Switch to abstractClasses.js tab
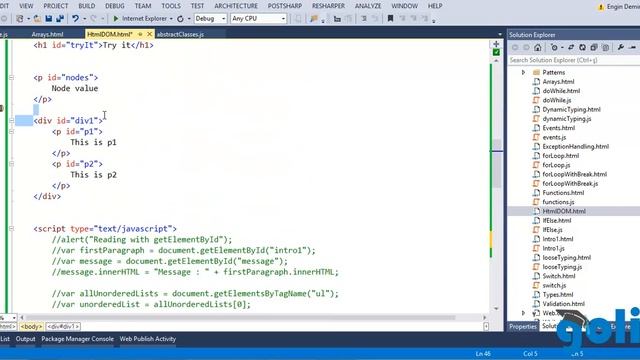Screen dimensions: 640x360 pyautogui.click(x=180, y=34)
